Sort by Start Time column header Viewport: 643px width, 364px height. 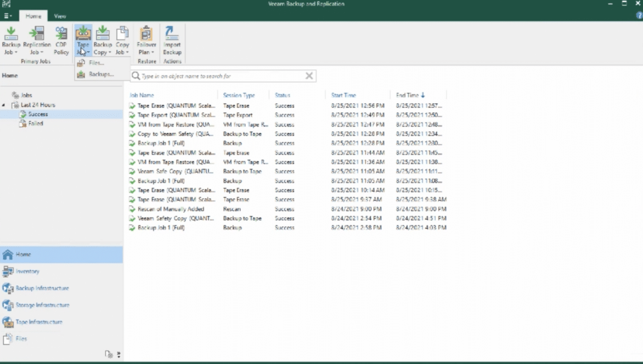343,95
